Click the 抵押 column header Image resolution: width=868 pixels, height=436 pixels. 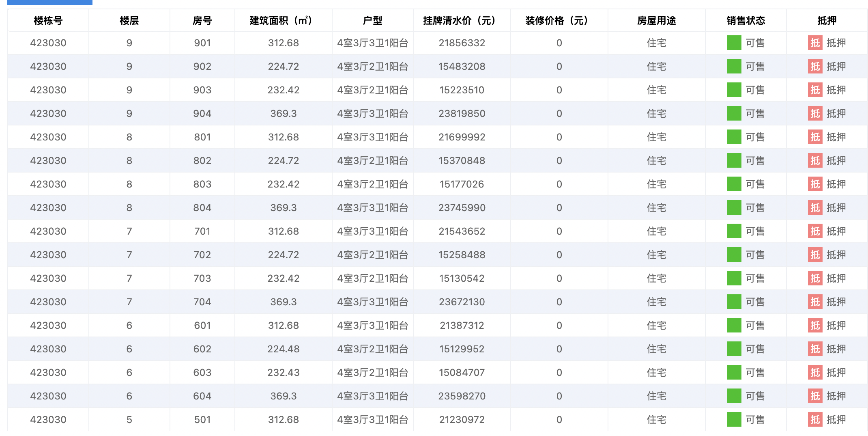(827, 21)
